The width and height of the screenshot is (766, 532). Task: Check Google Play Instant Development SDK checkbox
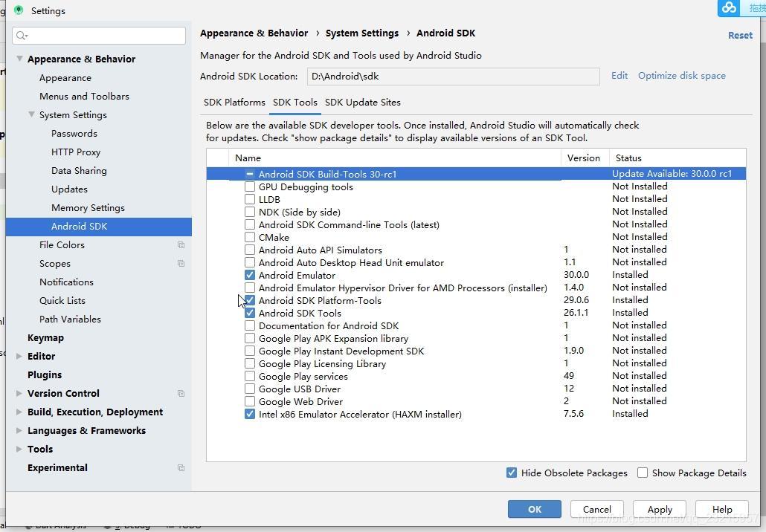pyautogui.click(x=250, y=351)
